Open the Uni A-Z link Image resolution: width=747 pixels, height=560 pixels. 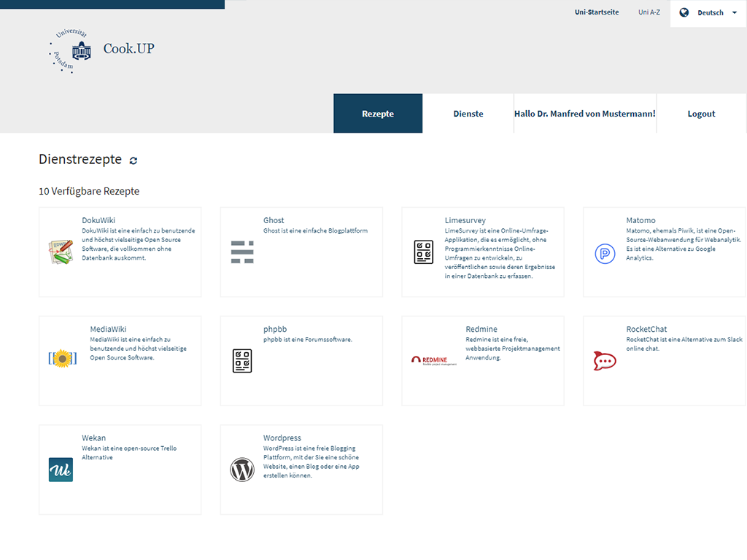tap(649, 12)
